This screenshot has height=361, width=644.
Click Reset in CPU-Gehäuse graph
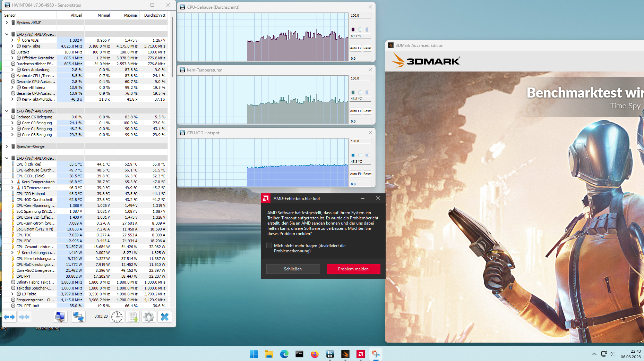367,48
